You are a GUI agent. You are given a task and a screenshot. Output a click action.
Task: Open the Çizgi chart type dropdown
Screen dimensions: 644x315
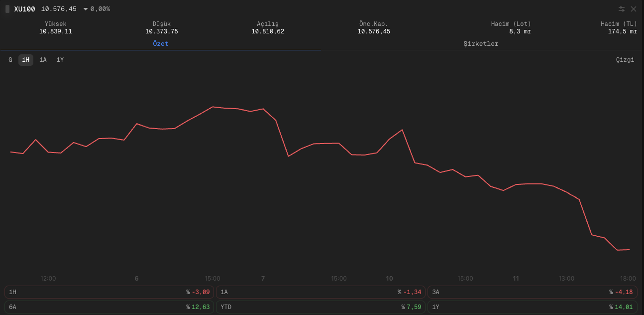625,60
